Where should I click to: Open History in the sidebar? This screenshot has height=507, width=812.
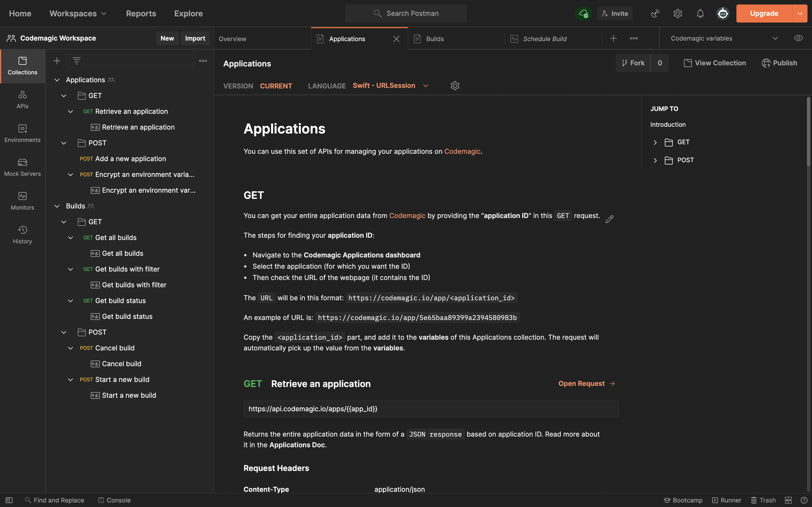click(x=23, y=235)
